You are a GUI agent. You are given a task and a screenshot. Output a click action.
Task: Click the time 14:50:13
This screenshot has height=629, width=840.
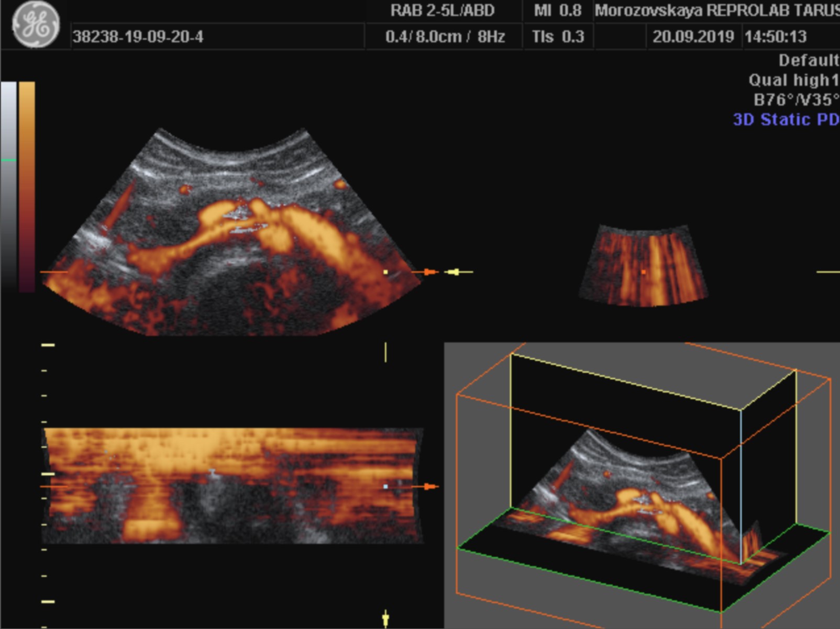tap(775, 37)
